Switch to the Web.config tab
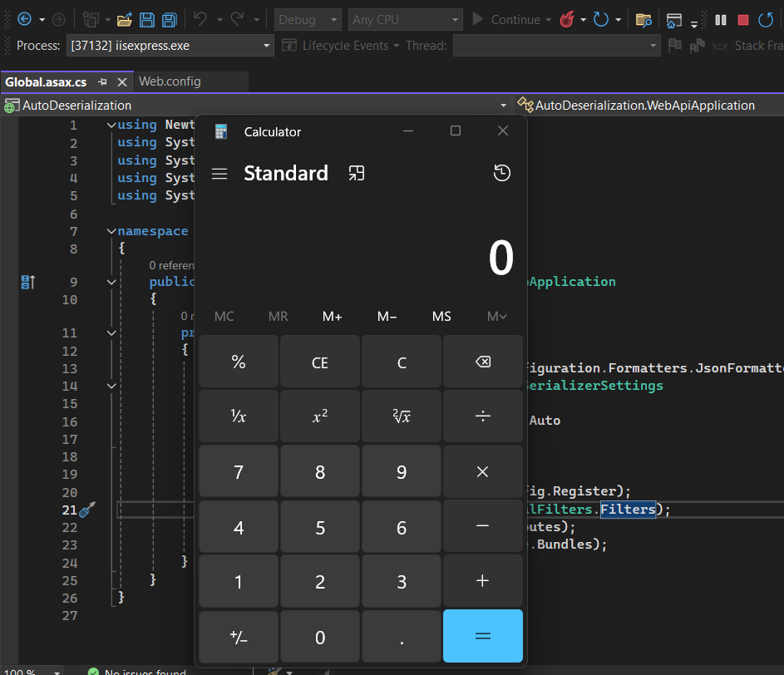This screenshot has width=784, height=675. pos(170,81)
